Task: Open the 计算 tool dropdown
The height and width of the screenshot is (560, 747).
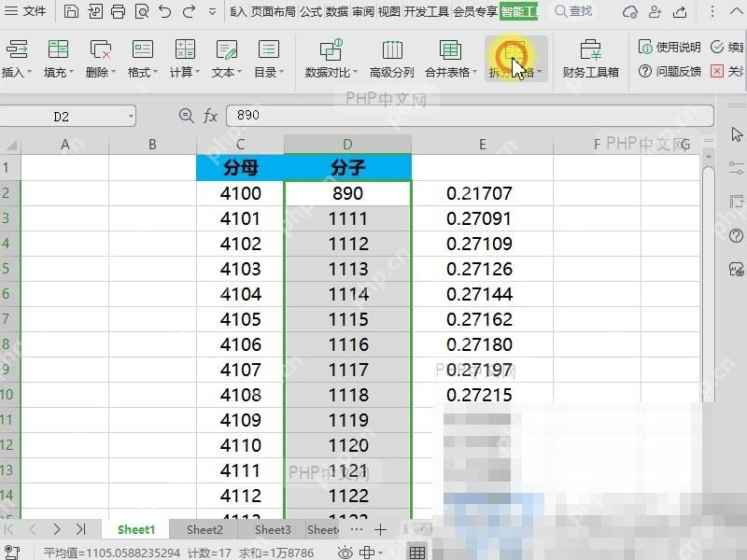Action: click(x=184, y=59)
